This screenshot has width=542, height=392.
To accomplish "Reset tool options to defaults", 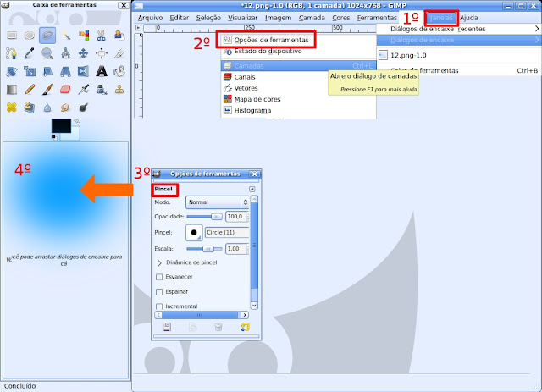I will [245, 327].
